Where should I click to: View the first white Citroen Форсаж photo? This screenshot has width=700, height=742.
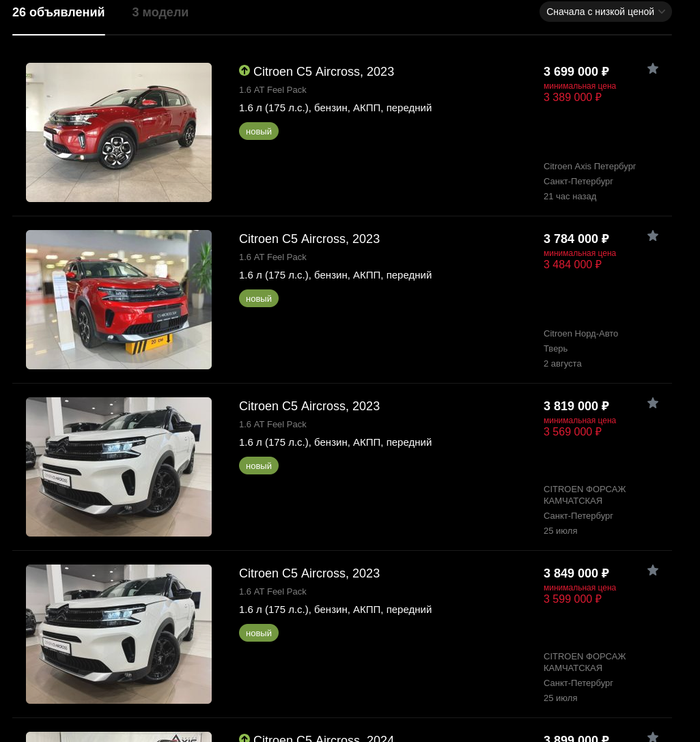pyautogui.click(x=119, y=467)
